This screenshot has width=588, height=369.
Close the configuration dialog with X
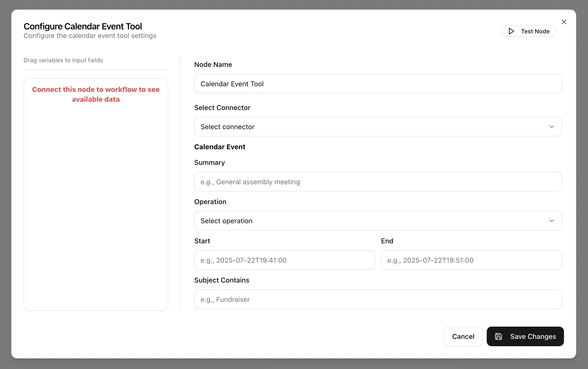(x=564, y=22)
